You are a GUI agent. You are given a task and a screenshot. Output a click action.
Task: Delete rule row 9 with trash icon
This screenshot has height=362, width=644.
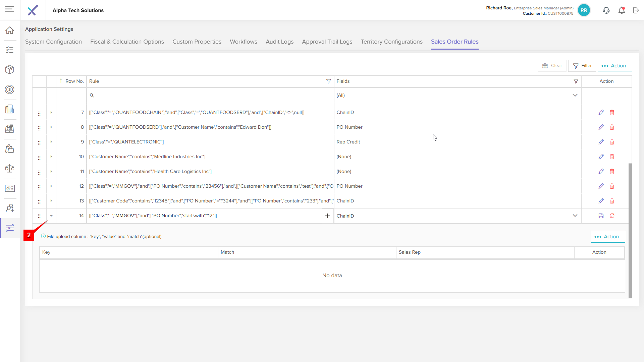coord(612,142)
